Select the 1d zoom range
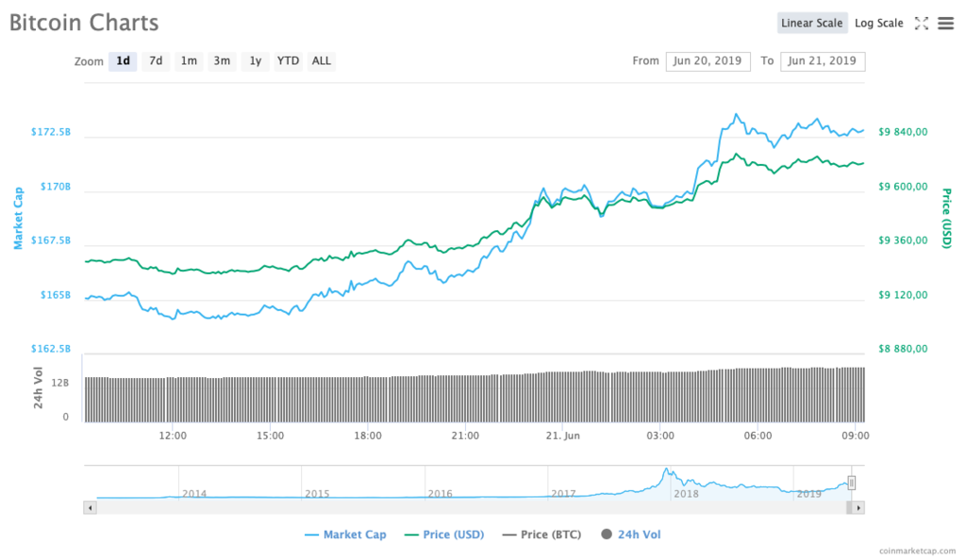Viewport: 966px width, 560px height. click(x=123, y=61)
